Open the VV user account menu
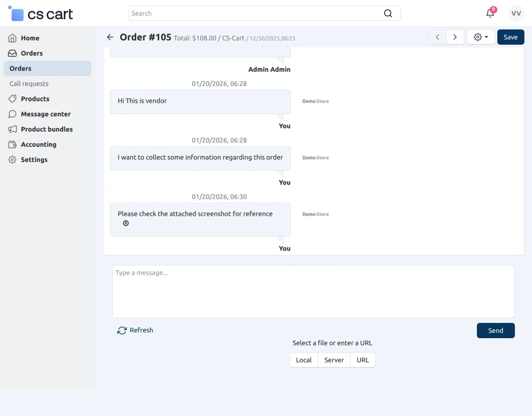The image size is (532, 416). [x=516, y=13]
